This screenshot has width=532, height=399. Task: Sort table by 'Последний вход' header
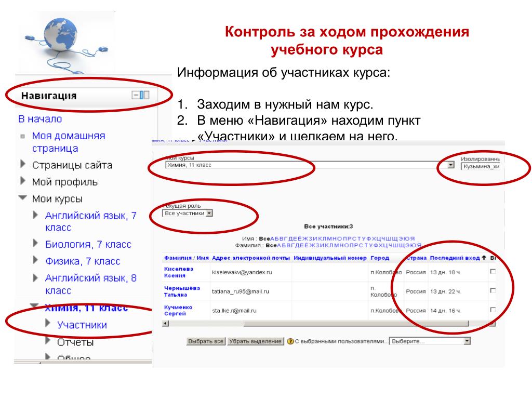click(x=455, y=258)
